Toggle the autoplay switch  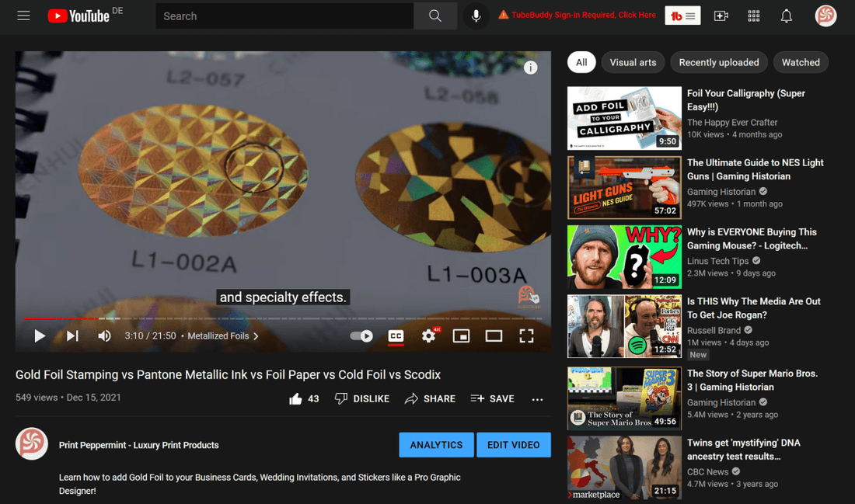(361, 336)
